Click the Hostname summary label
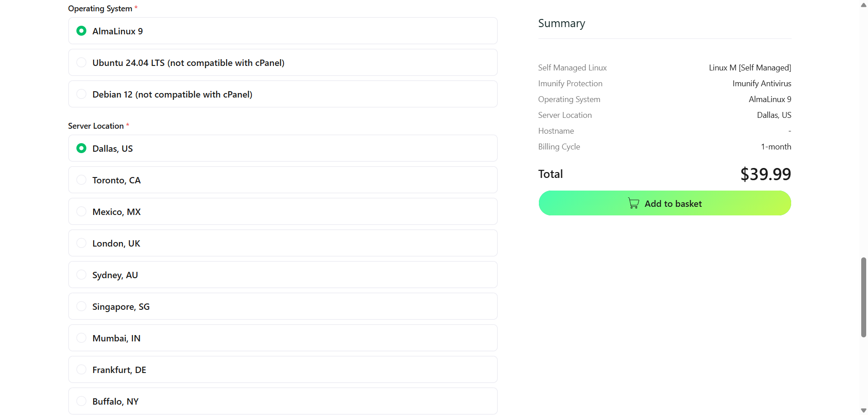Viewport: 868px width, 415px height. [556, 131]
